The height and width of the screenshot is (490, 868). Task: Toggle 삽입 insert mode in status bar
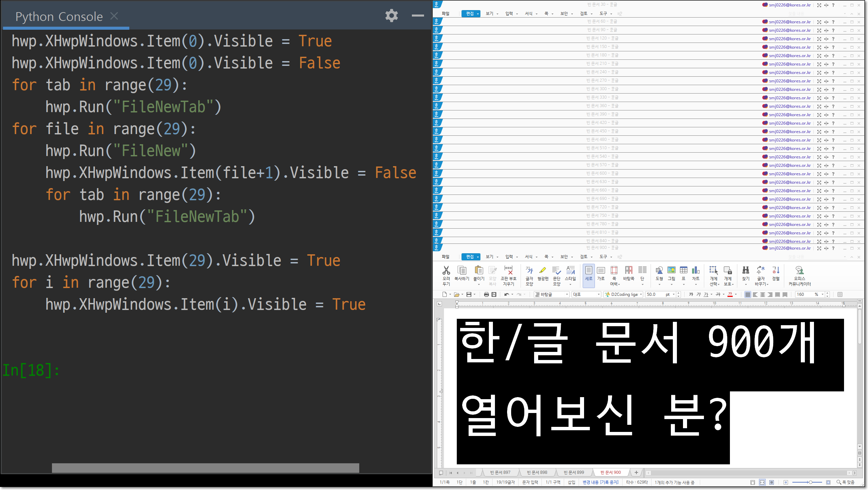point(571,482)
